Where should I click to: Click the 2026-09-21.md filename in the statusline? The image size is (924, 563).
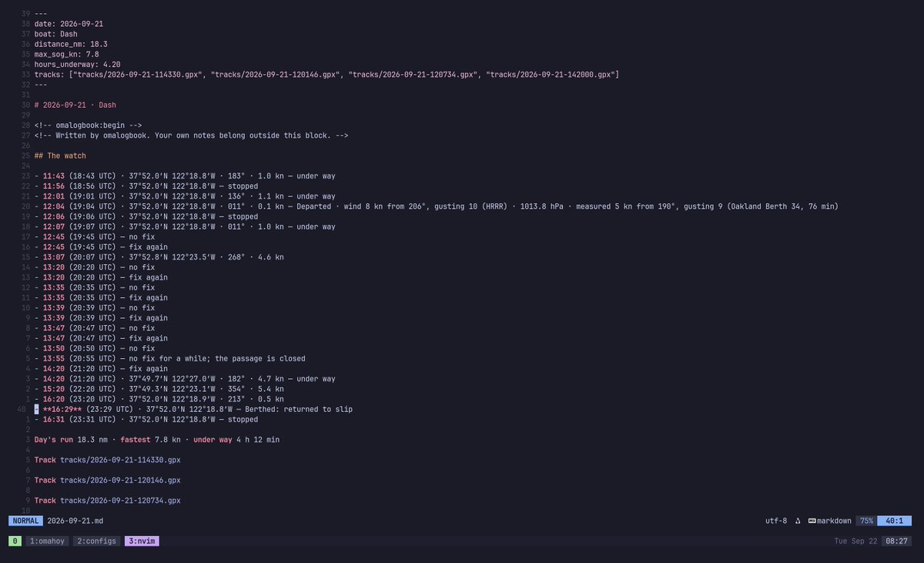tap(75, 521)
